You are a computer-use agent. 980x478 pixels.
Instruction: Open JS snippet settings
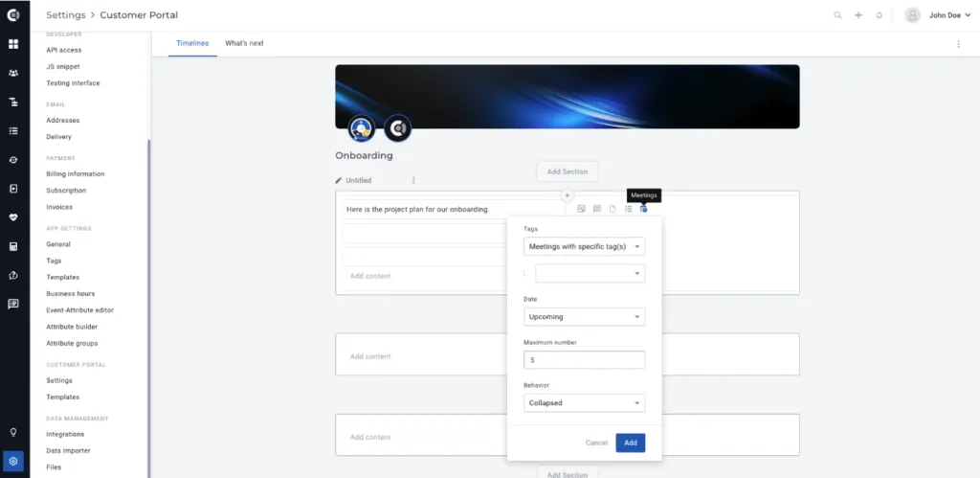63,66
